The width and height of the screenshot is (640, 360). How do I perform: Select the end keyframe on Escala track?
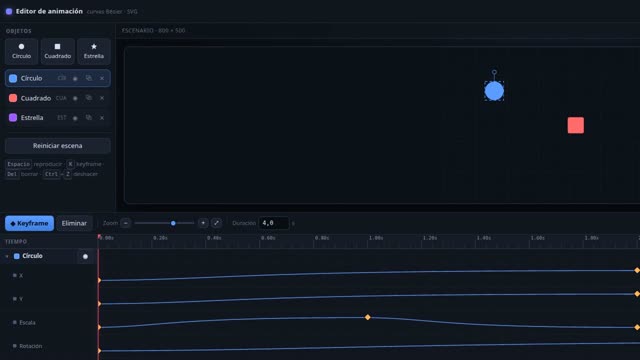[x=637, y=327]
